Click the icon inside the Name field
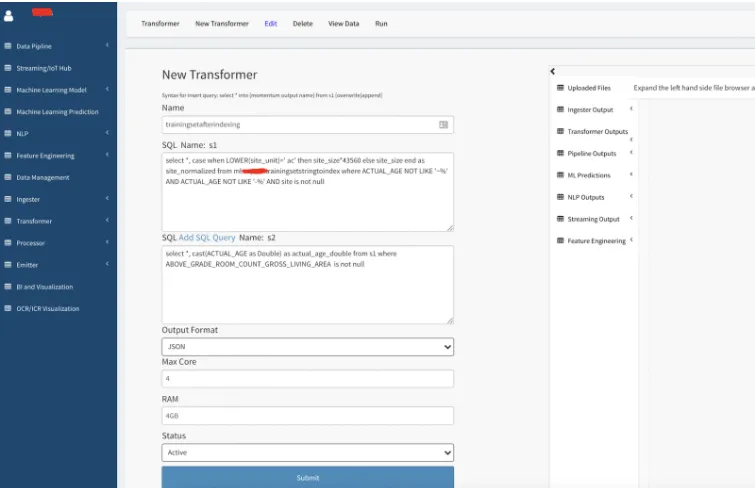The height and width of the screenshot is (488, 755). (x=443, y=125)
